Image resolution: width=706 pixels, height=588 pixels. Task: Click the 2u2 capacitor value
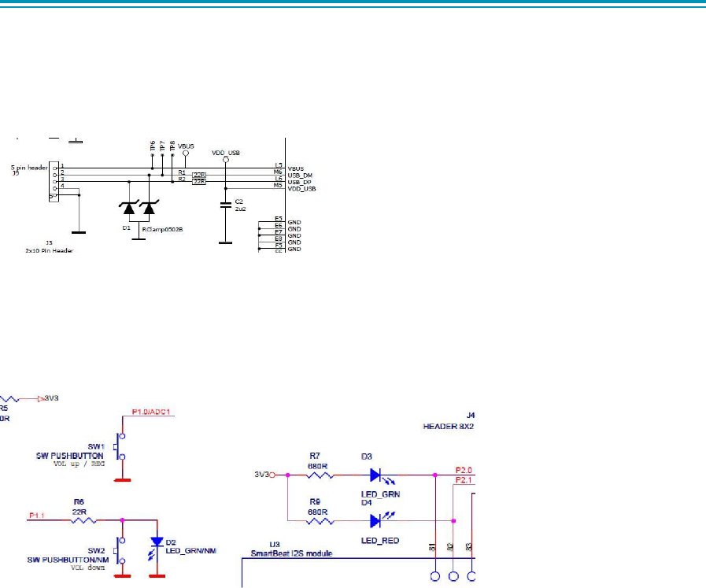tap(240, 209)
